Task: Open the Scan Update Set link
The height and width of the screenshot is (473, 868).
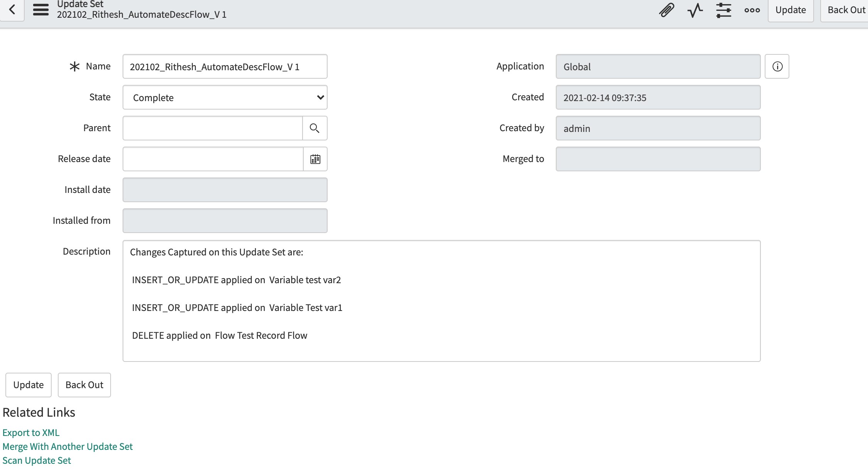Action: click(x=37, y=460)
